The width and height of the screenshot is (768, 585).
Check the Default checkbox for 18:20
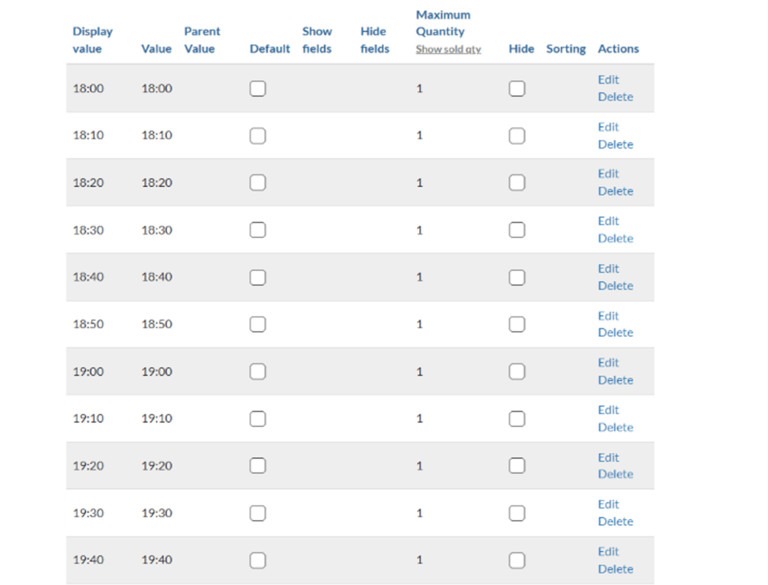click(x=258, y=183)
